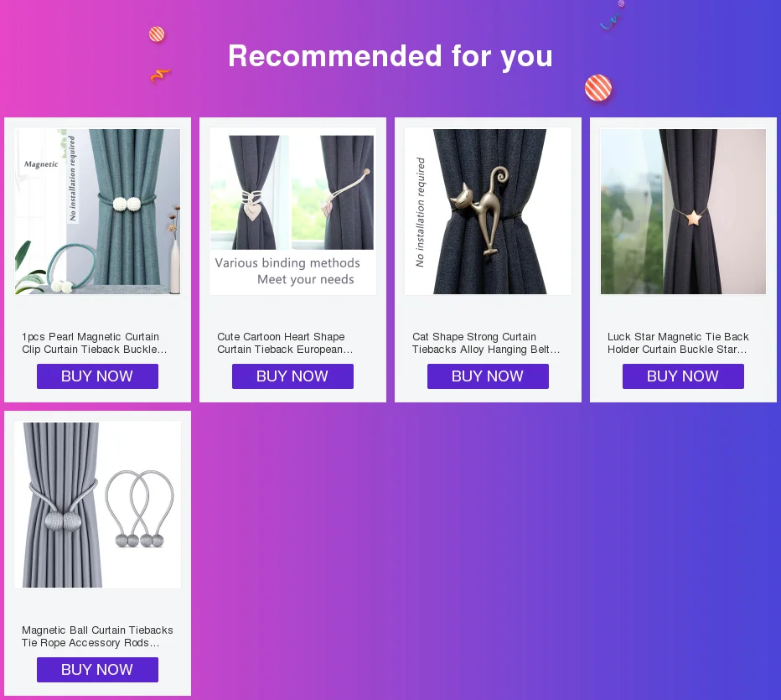Screen dimensions: 781x700
Task: Click BUY NOW for Luck Star tie back
Action: click(684, 376)
